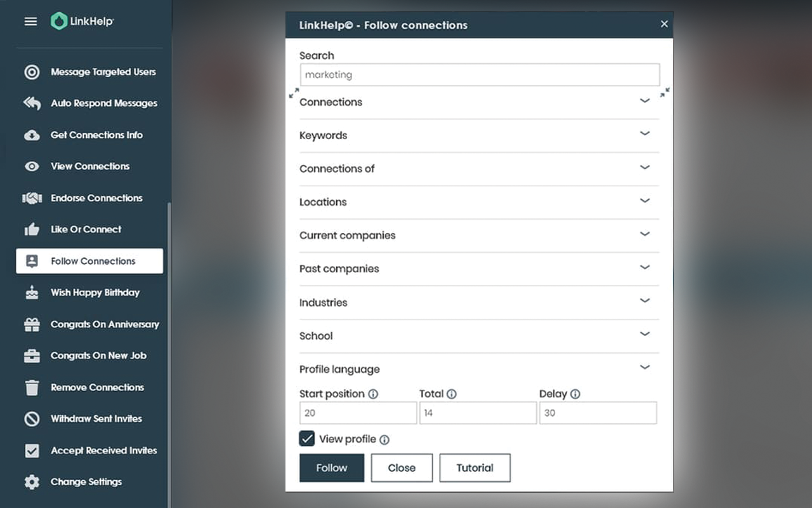Click the Accept Received Invites check icon
Screen dimensions: 812x508
pos(32,450)
